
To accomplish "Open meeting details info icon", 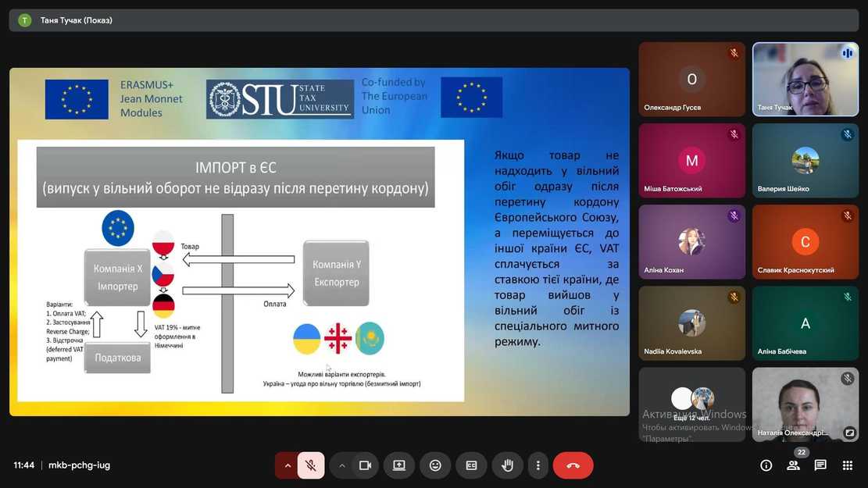I will point(766,465).
